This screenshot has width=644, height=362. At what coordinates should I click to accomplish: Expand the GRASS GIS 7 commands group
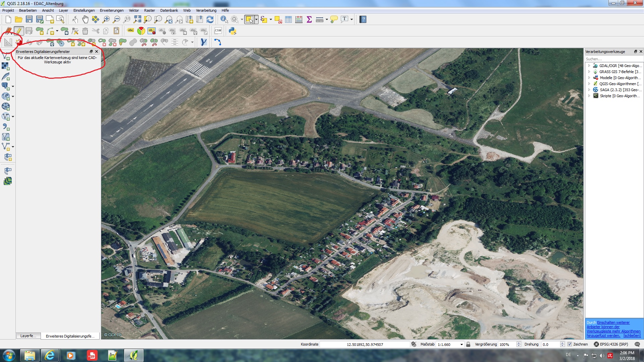tap(589, 72)
